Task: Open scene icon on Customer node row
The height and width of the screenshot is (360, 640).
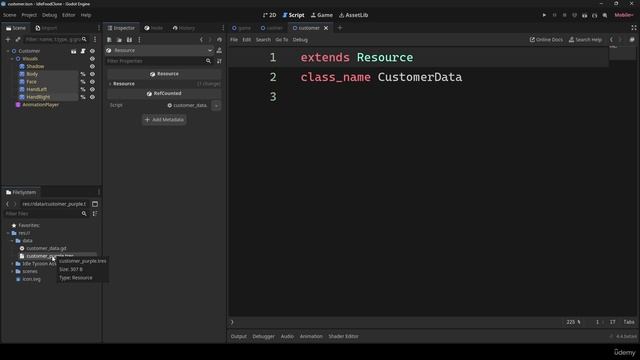Action: tap(73, 51)
